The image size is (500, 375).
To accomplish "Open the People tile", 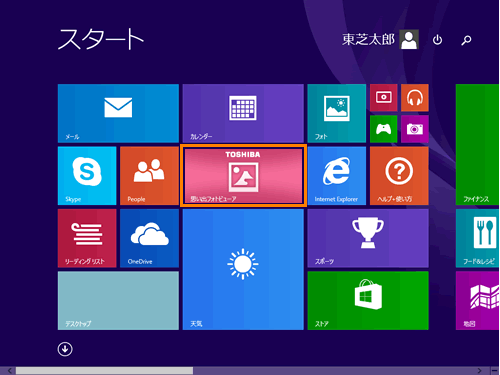I will tap(149, 176).
